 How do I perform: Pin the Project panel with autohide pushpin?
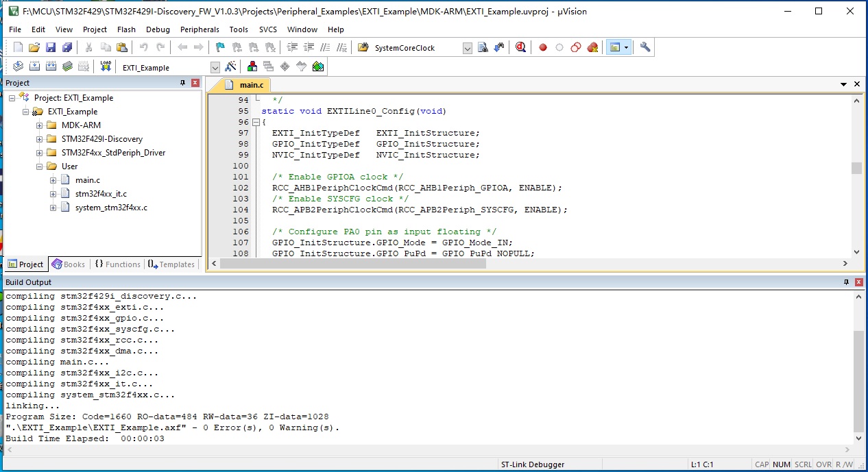tap(182, 83)
